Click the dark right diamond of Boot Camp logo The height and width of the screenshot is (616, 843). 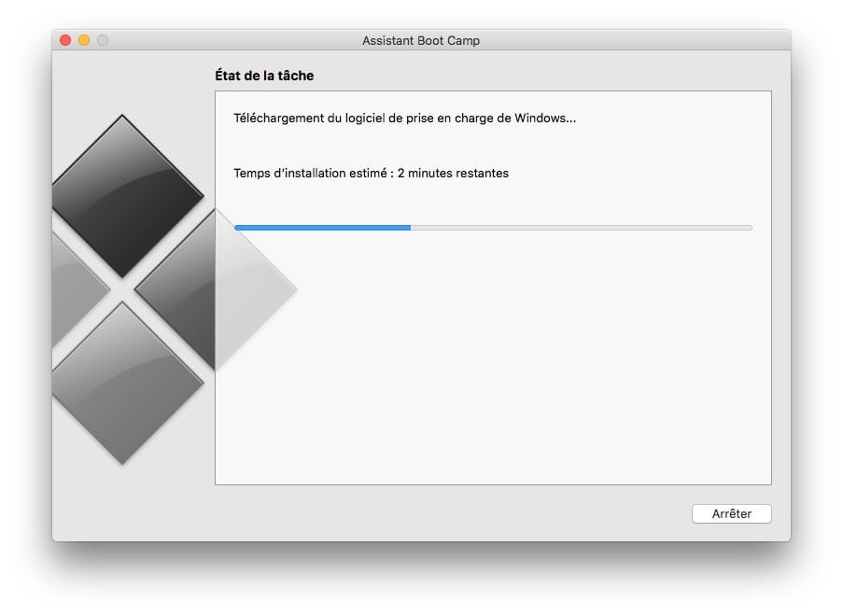point(177,289)
